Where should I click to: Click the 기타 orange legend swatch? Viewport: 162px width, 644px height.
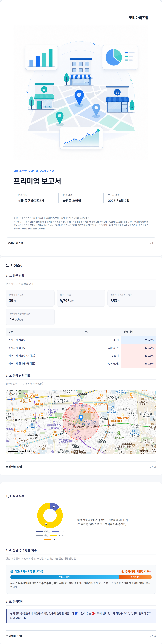pyautogui.click(x=47, y=539)
